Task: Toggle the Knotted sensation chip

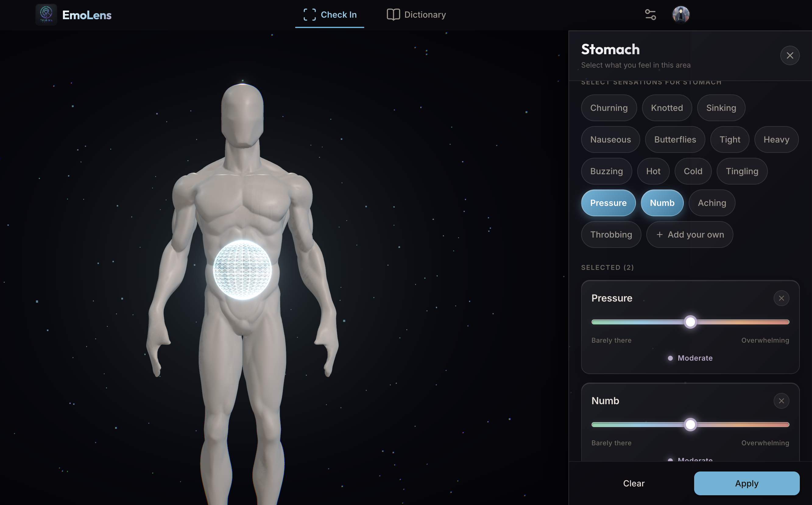Action: pyautogui.click(x=667, y=108)
